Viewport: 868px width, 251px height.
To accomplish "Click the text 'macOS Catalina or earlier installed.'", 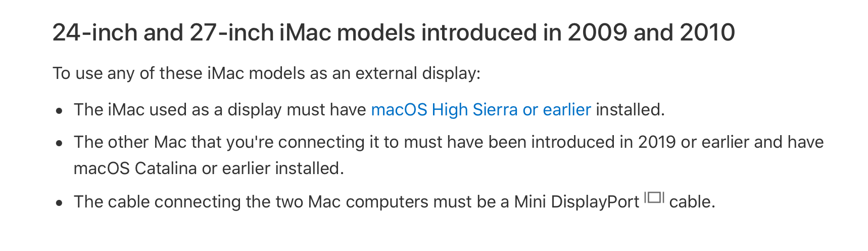I will coord(209,169).
